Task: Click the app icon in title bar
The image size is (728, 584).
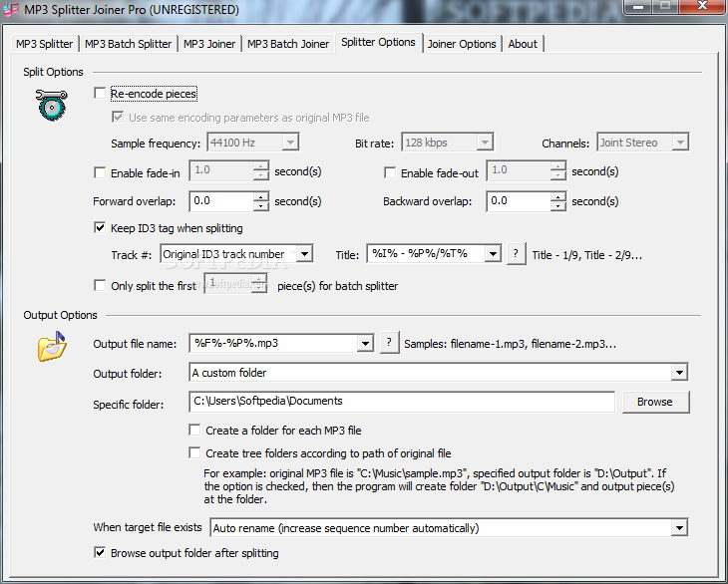Action: [11, 9]
